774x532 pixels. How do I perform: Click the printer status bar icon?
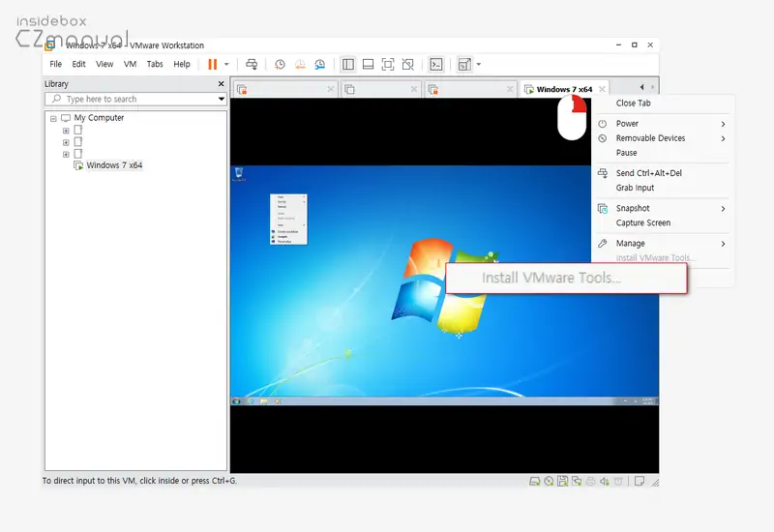coord(590,481)
